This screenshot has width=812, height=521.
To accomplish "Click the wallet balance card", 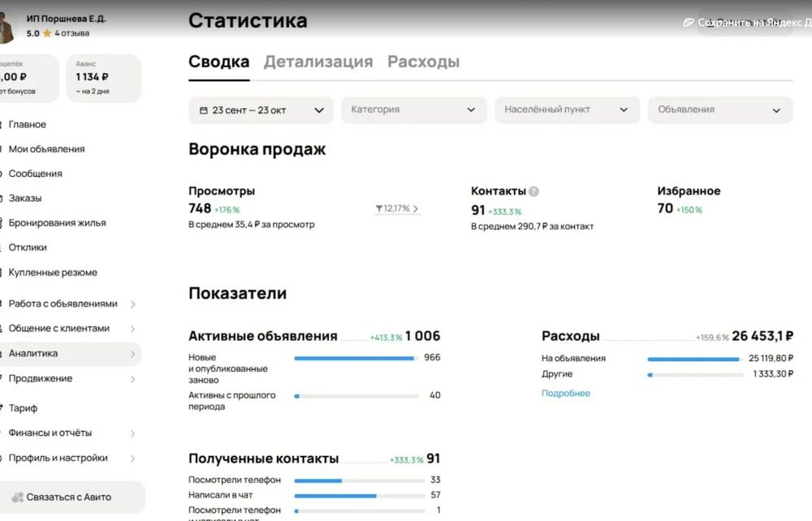I will tap(28, 78).
